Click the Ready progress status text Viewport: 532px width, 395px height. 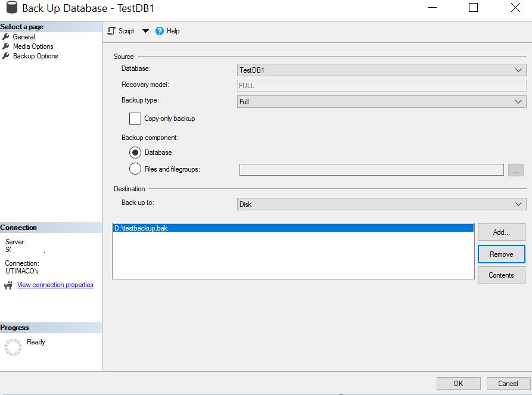pyautogui.click(x=36, y=342)
